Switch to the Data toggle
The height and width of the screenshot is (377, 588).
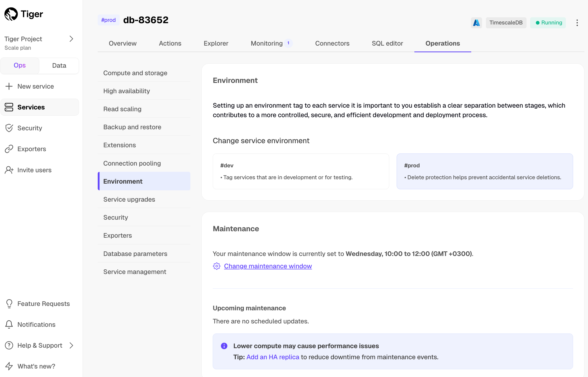click(x=59, y=65)
